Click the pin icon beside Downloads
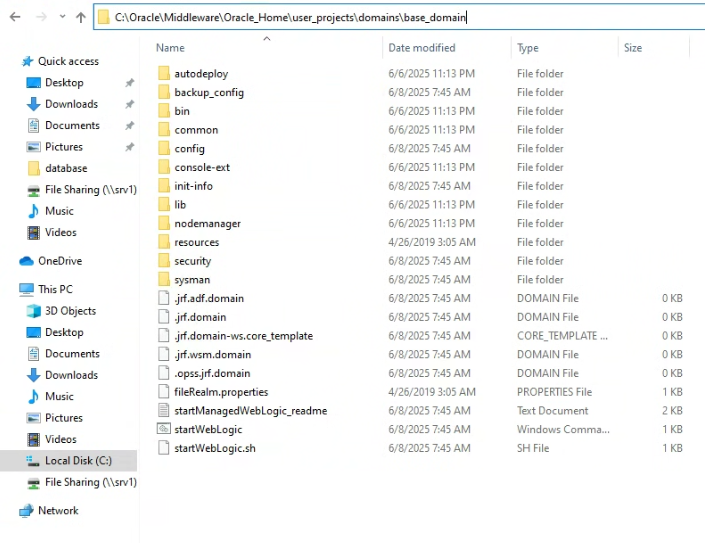Viewport: 705px width, 543px height. (x=129, y=104)
